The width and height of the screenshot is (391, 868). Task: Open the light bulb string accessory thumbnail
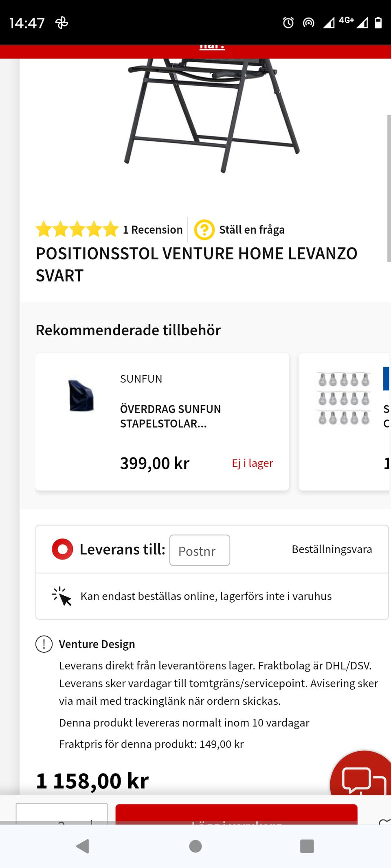tap(344, 399)
